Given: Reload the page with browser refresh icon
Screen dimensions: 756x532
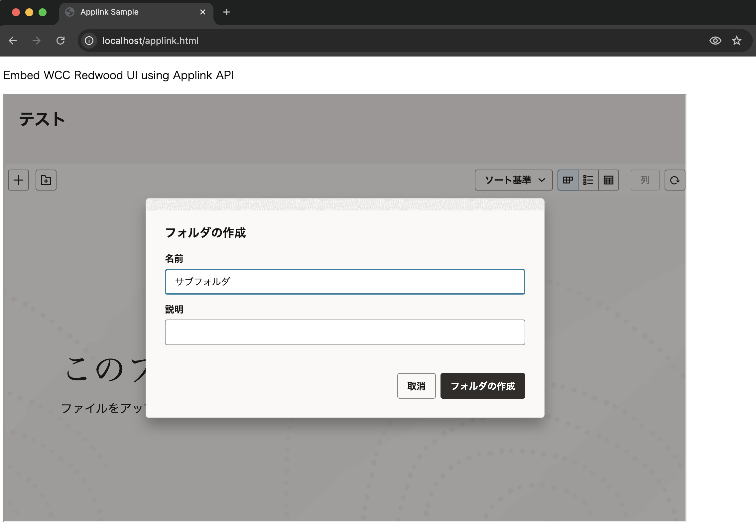Looking at the screenshot, I should pyautogui.click(x=61, y=41).
